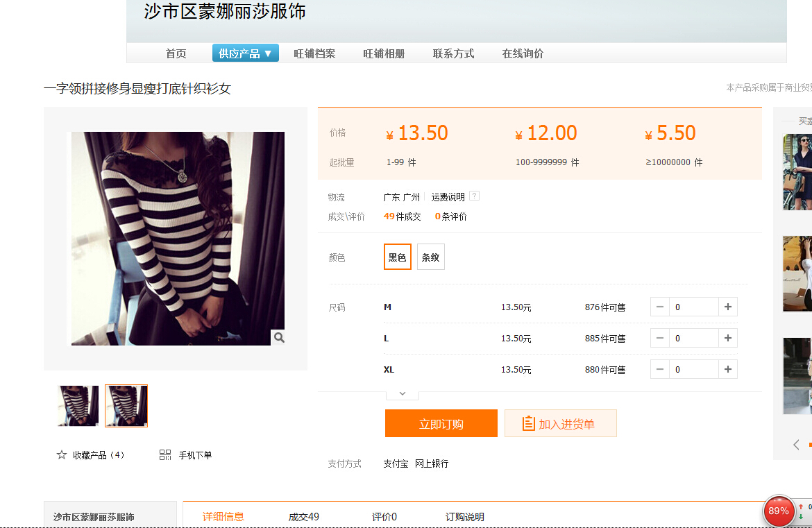Image resolution: width=812 pixels, height=528 pixels.
Task: Click the red 89% floating indicator
Action: (x=778, y=511)
